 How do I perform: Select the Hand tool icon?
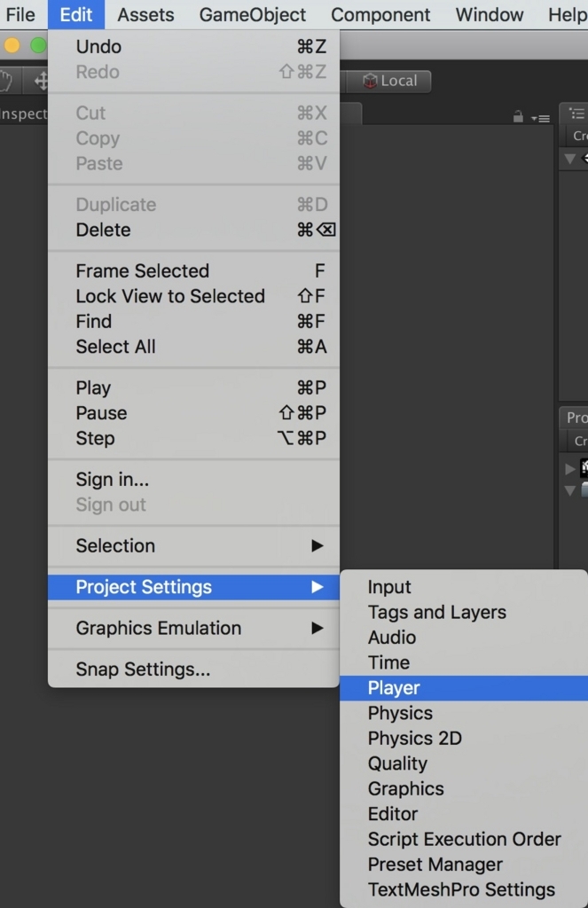6,81
